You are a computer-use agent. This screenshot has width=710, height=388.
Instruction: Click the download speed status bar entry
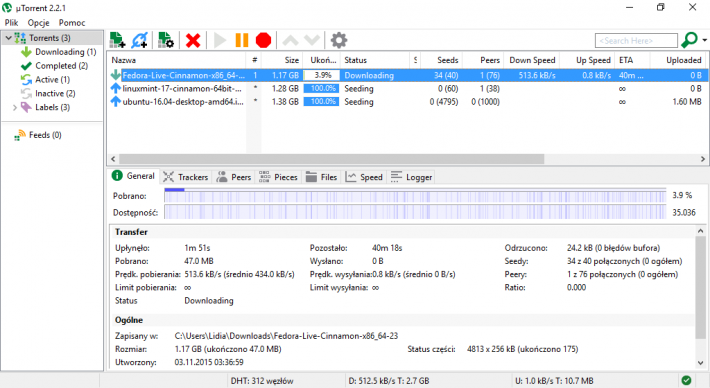coord(389,381)
